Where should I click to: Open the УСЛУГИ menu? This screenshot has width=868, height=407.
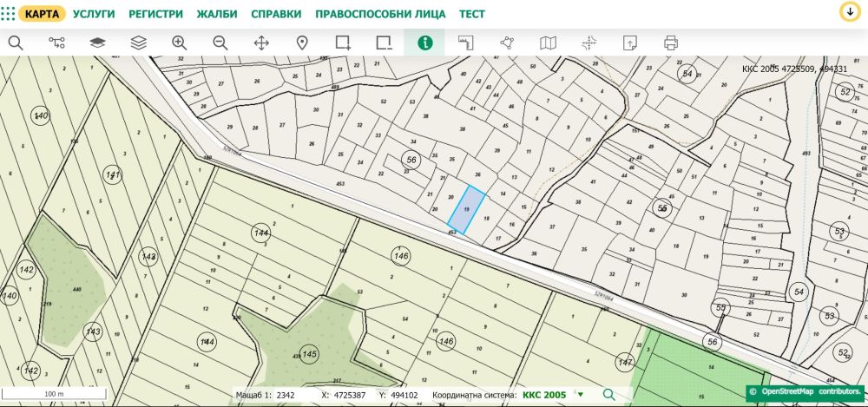coord(94,15)
